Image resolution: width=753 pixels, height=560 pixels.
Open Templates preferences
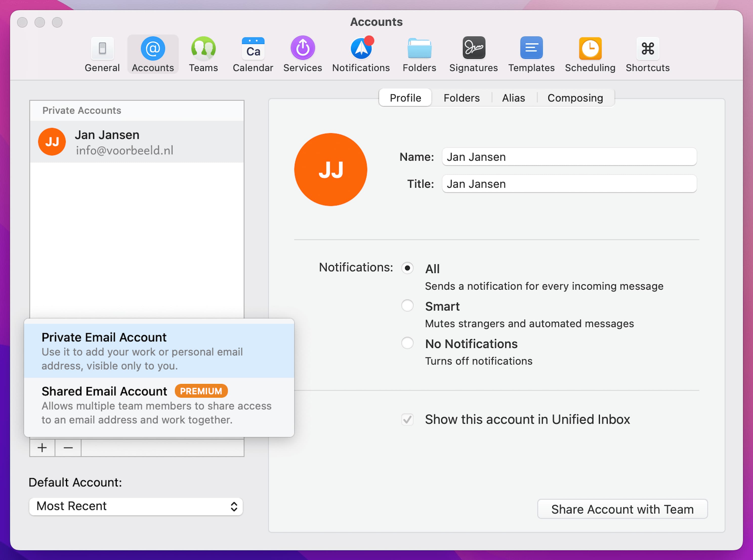coord(531,54)
